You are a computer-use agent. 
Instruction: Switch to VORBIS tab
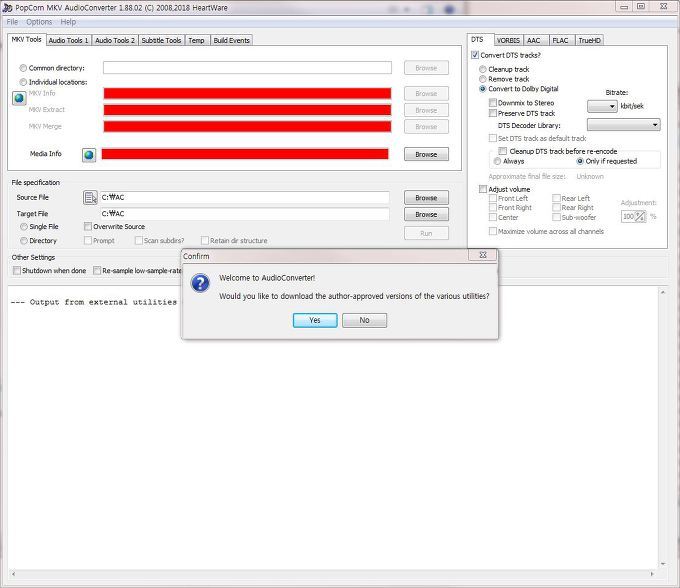[508, 40]
